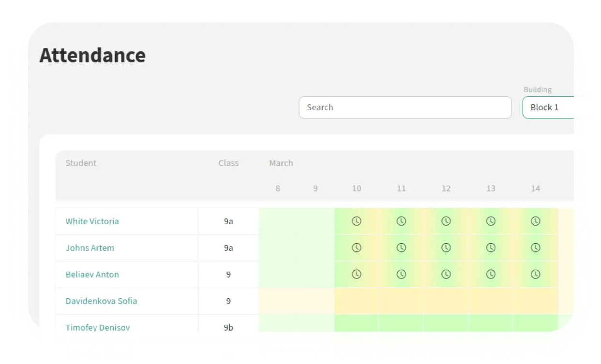601x364 pixels.
Task: Click Johns Artem's clock icon for March 14
Action: click(535, 248)
